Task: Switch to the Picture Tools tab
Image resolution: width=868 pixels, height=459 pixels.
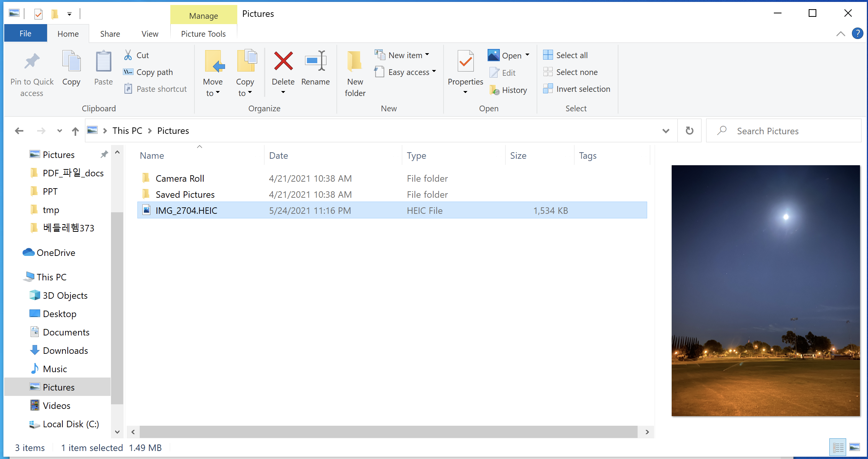Action: 203,34
